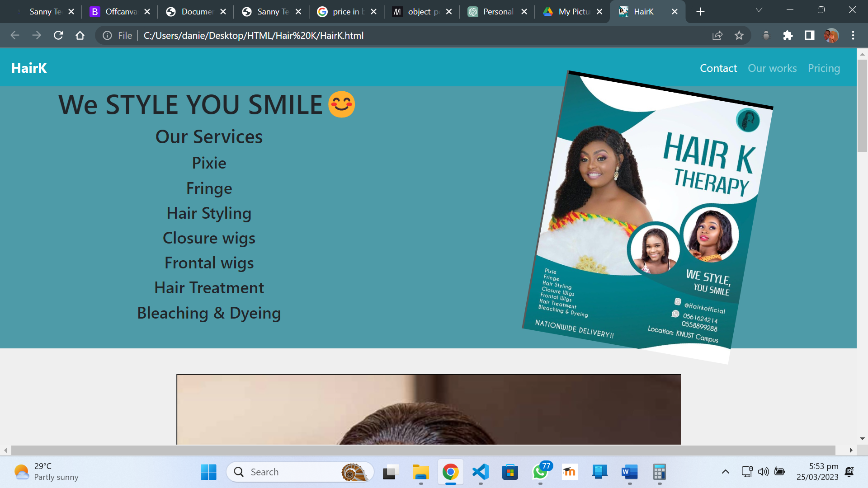868x488 pixels.
Task: Switch to the Document tab
Action: coord(196,12)
